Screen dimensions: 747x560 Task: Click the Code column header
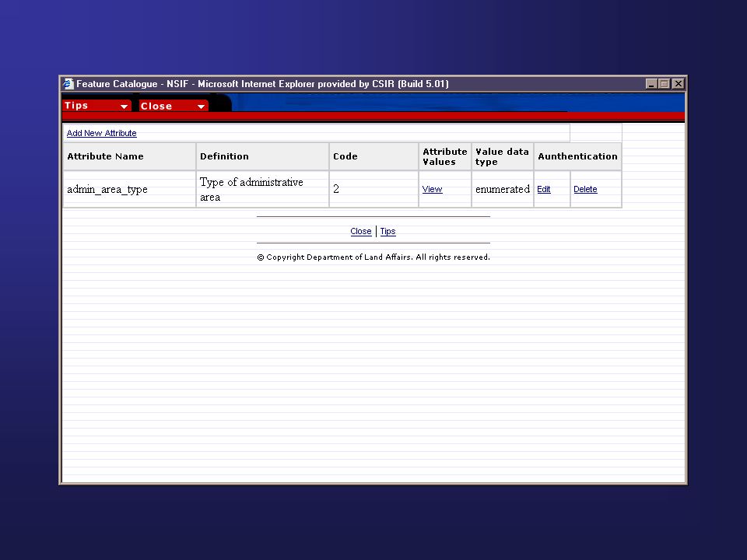tap(373, 156)
